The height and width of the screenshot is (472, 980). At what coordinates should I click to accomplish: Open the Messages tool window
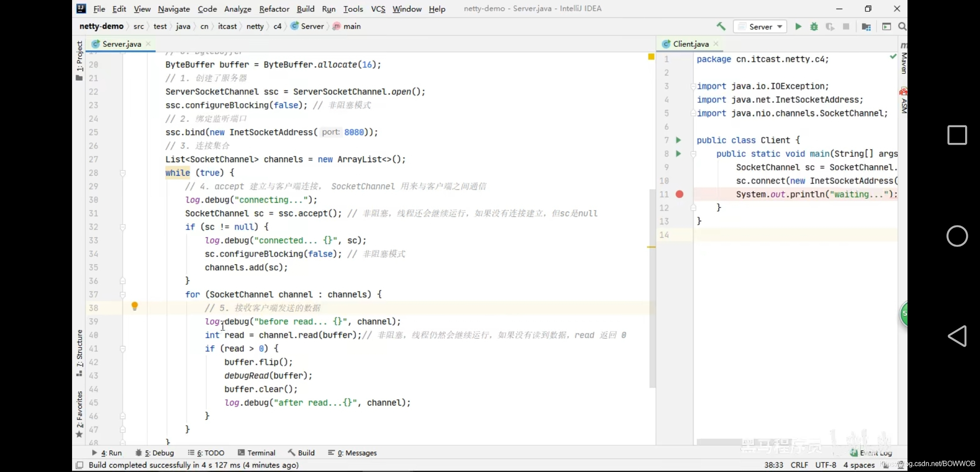coord(352,453)
